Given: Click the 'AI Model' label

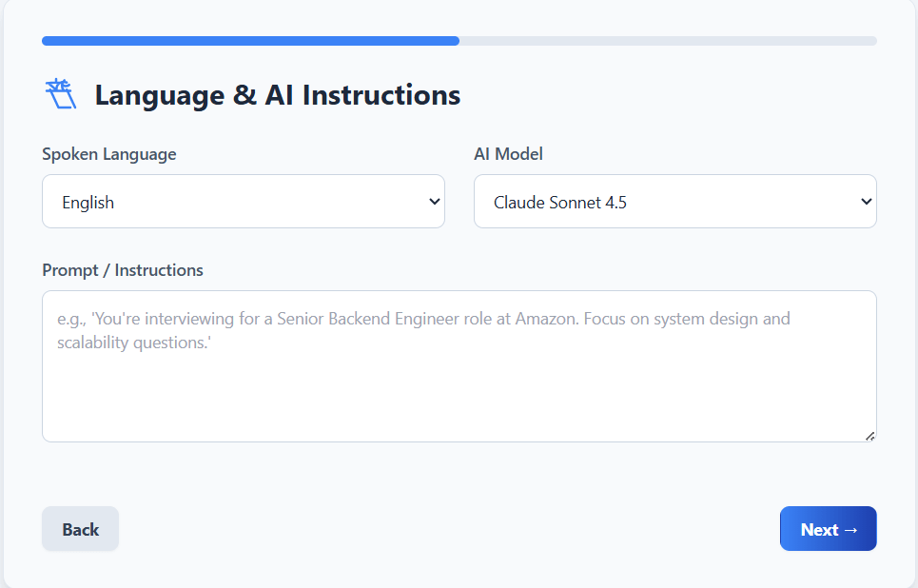Looking at the screenshot, I should point(508,154).
